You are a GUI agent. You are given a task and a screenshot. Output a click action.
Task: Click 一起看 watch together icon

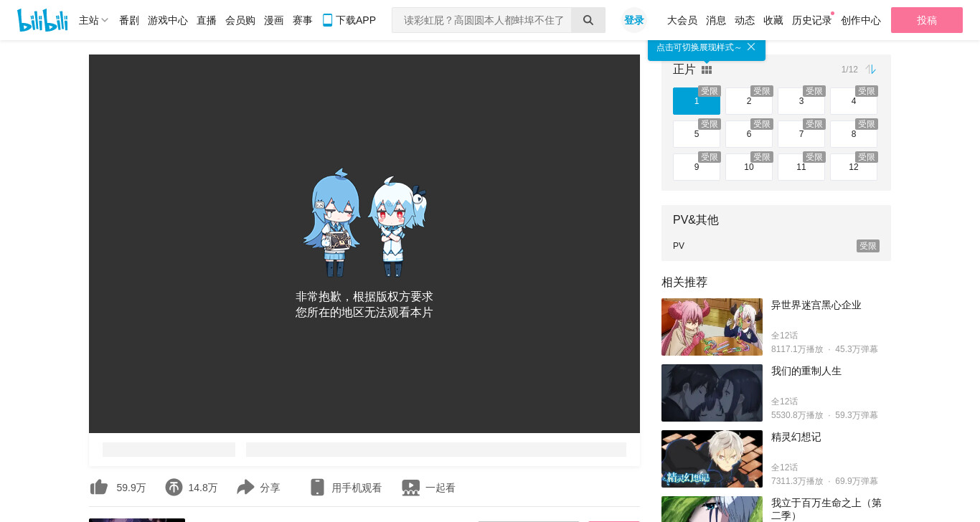click(410, 488)
